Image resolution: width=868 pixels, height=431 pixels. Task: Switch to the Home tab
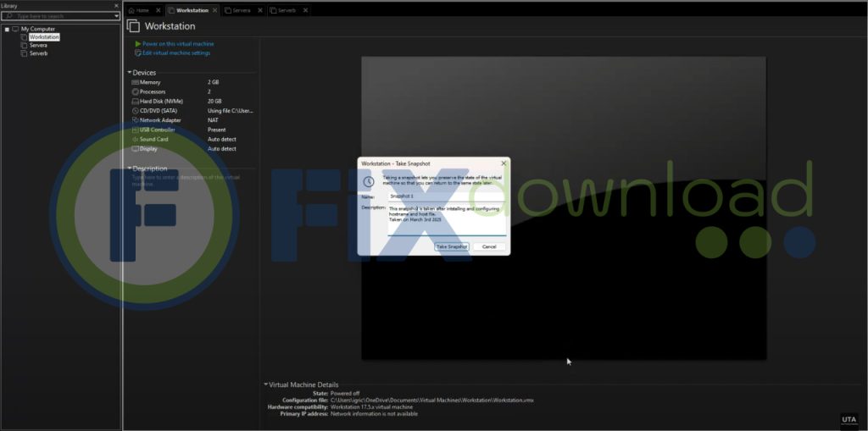pyautogui.click(x=142, y=10)
